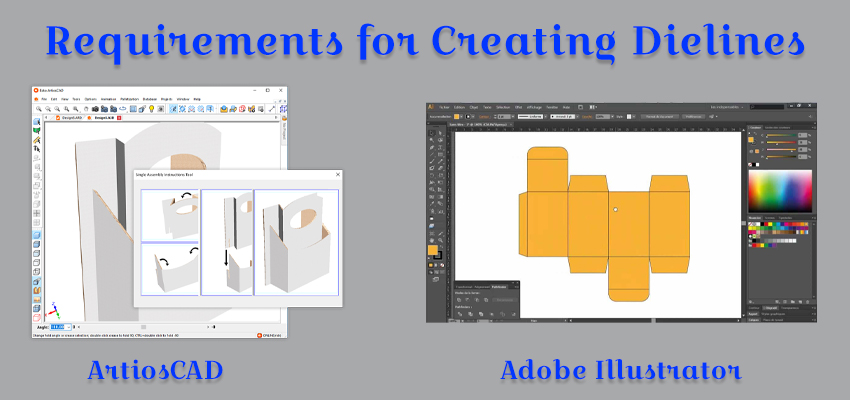Click the text cursor tool in ArtiosCAD left toolbar
The image size is (850, 400).
point(37,149)
